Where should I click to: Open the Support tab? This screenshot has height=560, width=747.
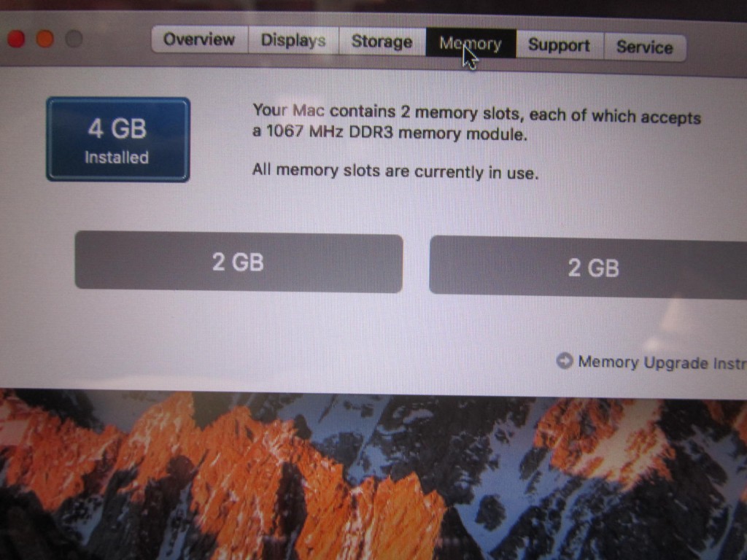(560, 46)
